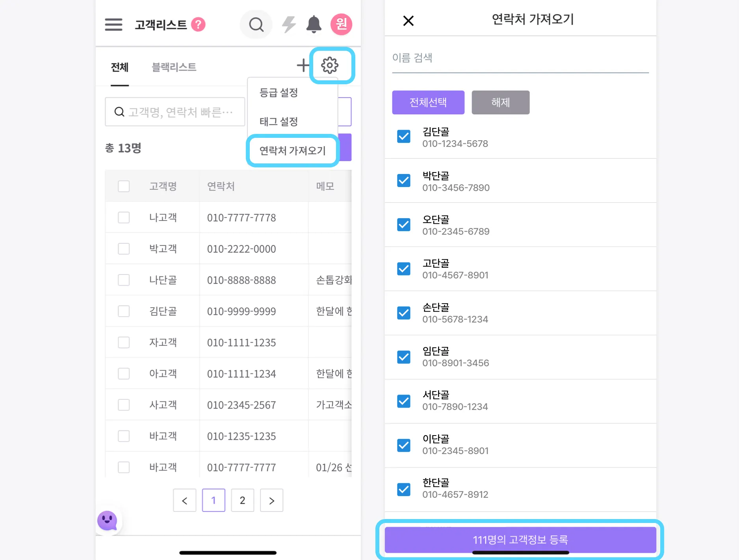Open search with the magnifier icon

[256, 24]
